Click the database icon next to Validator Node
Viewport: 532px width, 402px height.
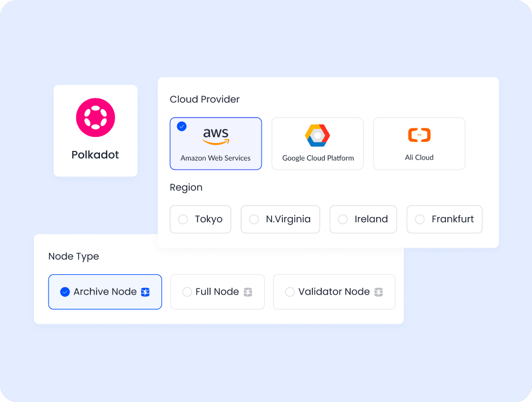(x=378, y=292)
